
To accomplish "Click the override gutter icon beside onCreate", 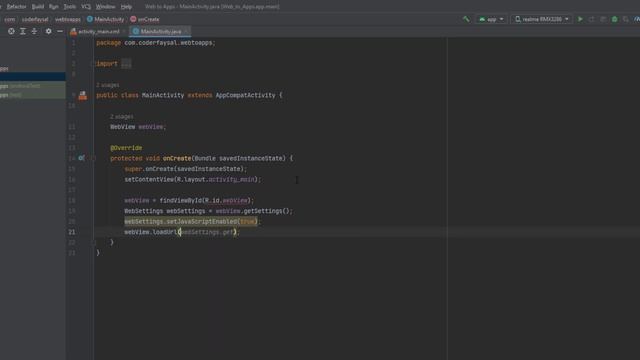I will (81, 158).
